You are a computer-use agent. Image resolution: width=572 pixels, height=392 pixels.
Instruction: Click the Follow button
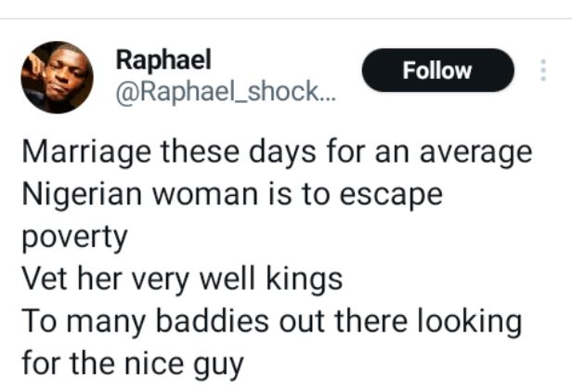tap(437, 71)
